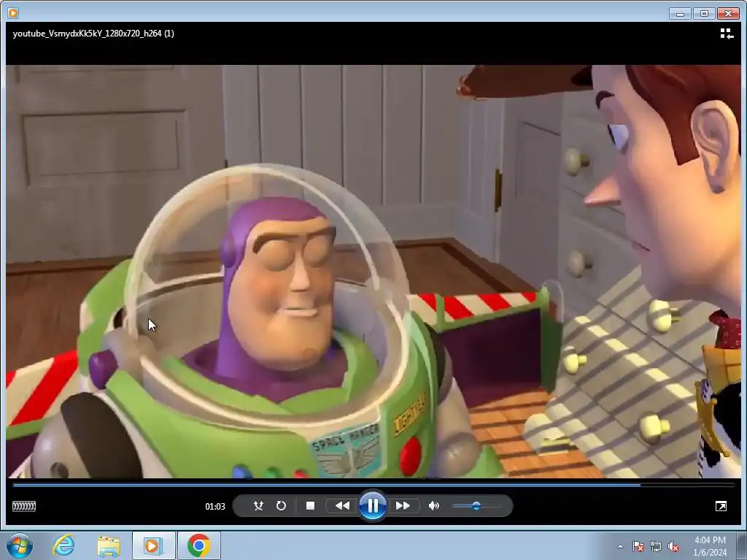Pause the video playback

click(x=373, y=505)
